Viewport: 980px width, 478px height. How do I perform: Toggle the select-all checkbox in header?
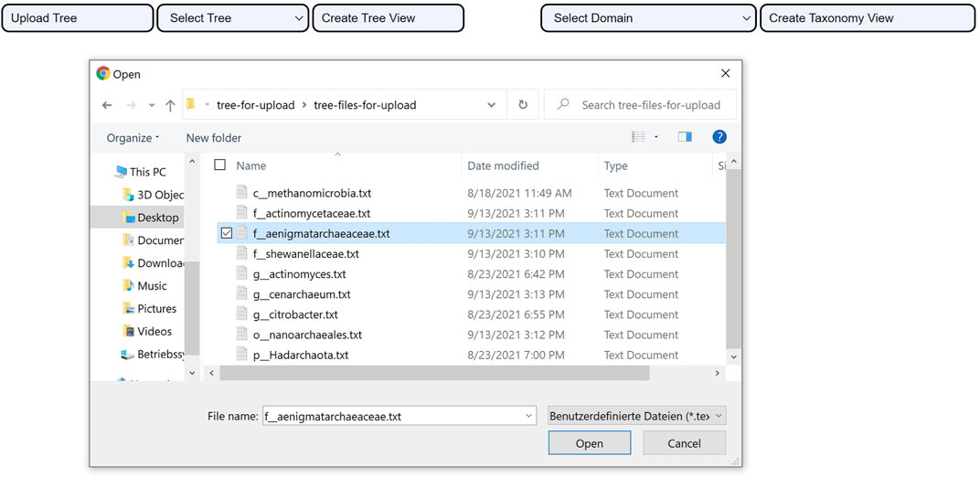(220, 165)
